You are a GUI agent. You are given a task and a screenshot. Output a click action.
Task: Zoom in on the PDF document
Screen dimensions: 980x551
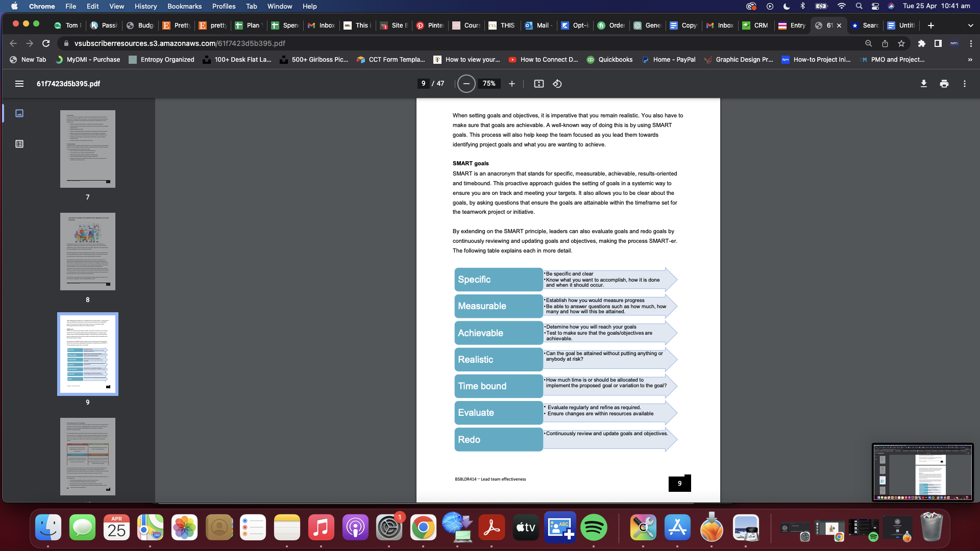pos(512,84)
